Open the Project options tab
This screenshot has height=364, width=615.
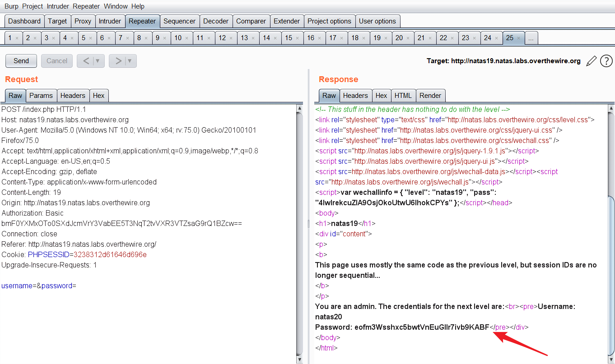click(x=329, y=21)
